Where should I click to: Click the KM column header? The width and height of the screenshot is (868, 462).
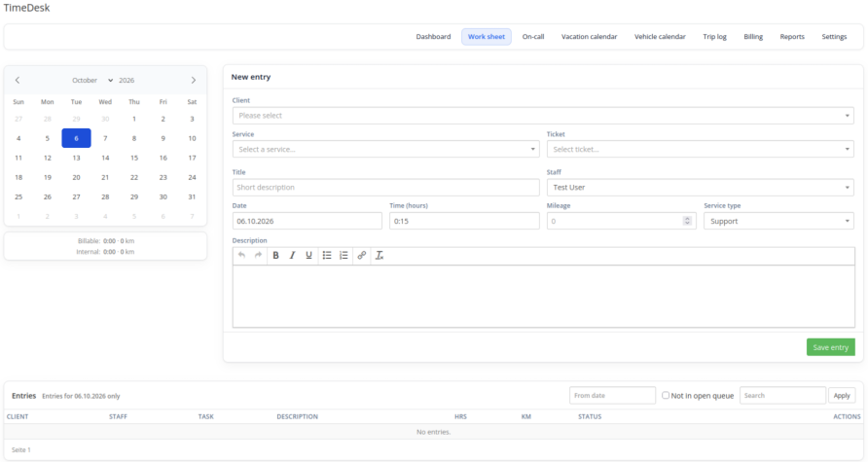coord(525,416)
